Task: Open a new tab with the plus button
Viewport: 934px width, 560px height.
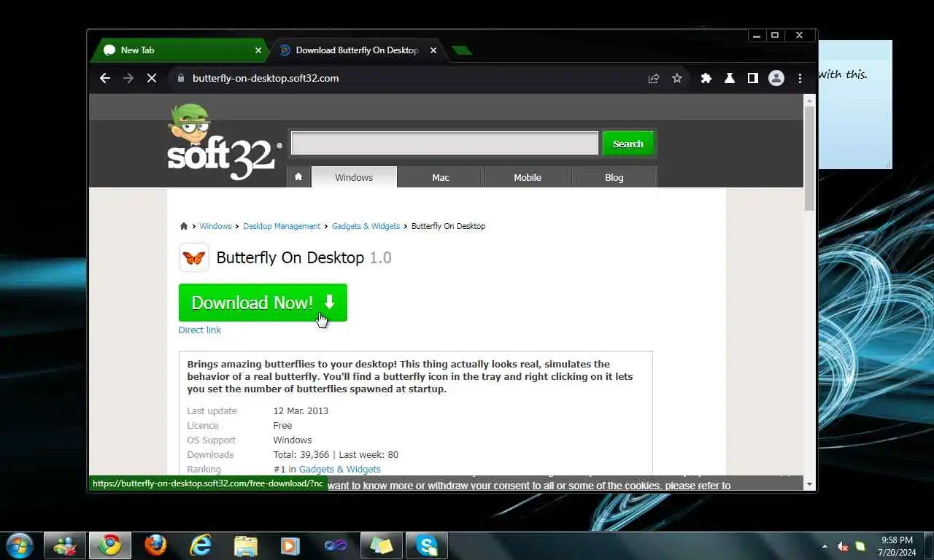Action: (x=461, y=50)
